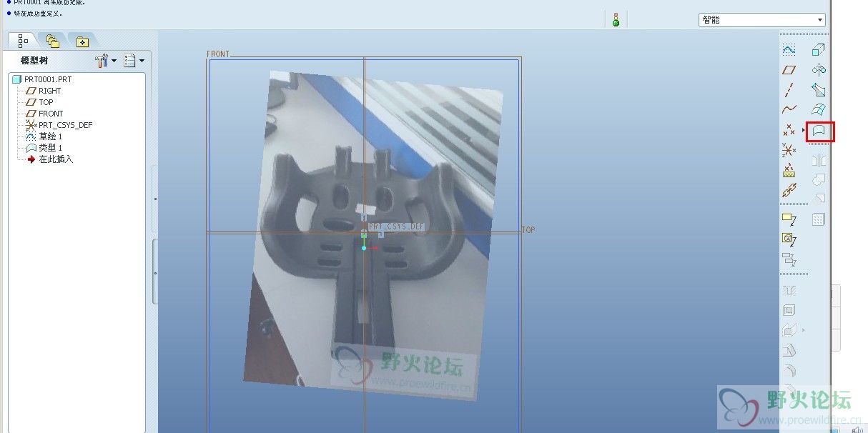The width and height of the screenshot is (868, 433).
Task: Click the lower sash handle on navigator edge
Action: (155, 272)
